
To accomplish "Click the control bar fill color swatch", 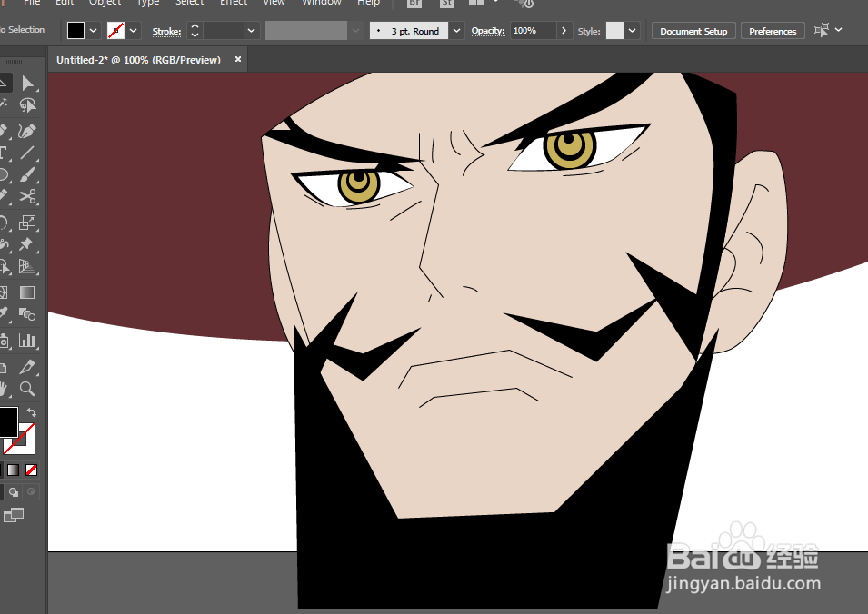I will [x=75, y=30].
